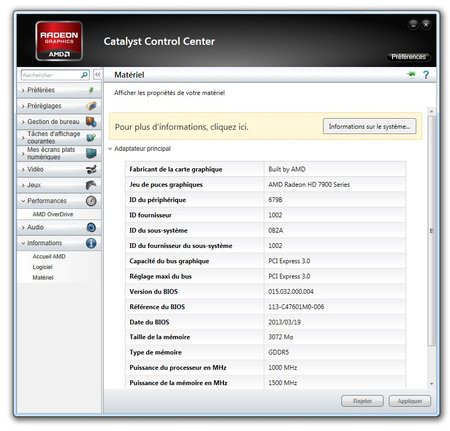Expand Gestion de bureau section

[x=23, y=122]
